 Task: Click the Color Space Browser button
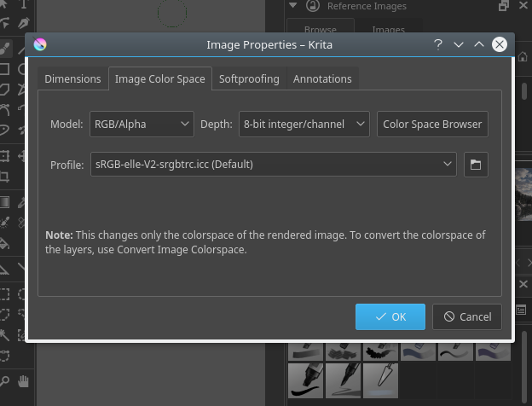click(x=432, y=125)
